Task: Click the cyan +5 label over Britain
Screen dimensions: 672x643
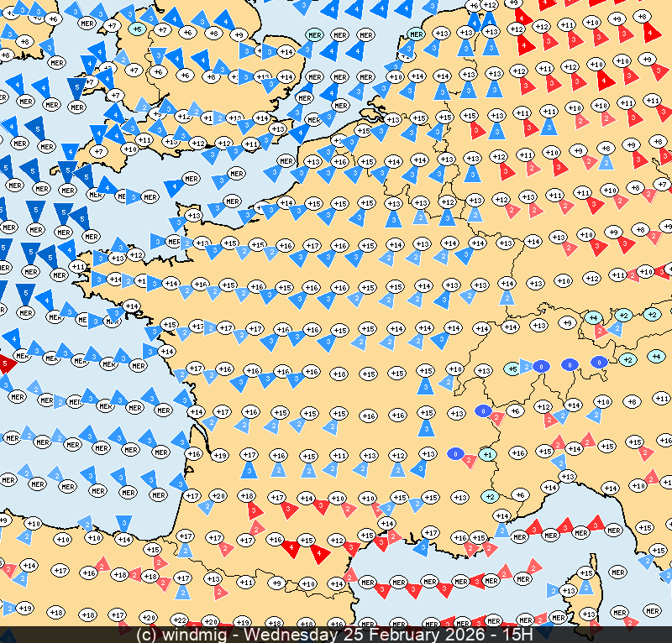Action: [137, 29]
